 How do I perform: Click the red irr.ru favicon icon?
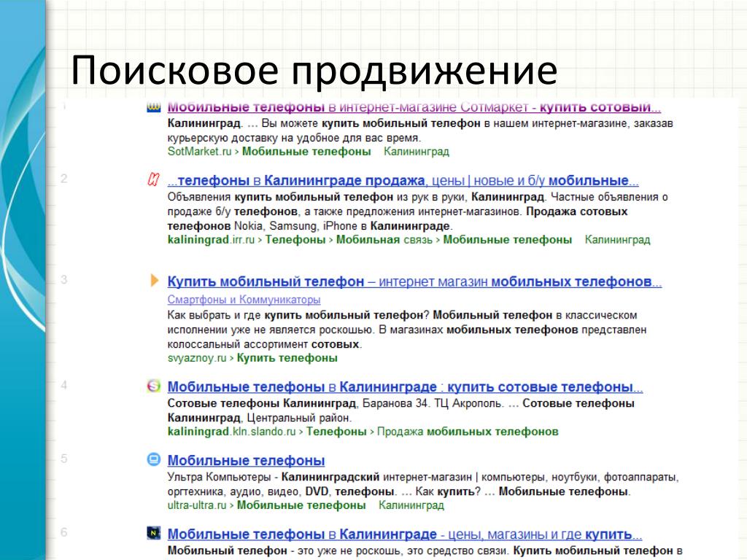tap(153, 179)
